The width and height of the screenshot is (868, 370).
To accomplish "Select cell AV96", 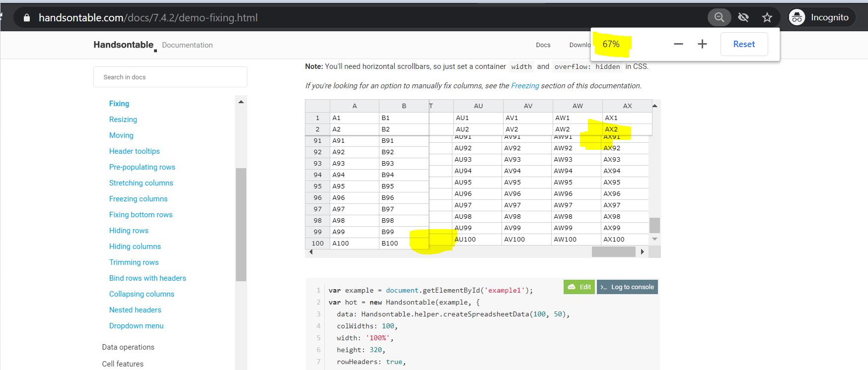I will pos(526,193).
